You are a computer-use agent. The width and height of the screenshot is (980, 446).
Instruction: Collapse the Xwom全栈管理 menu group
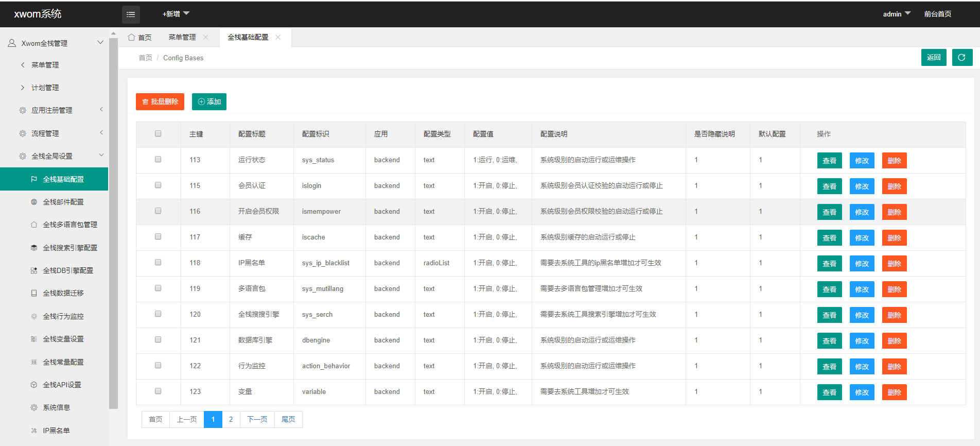pyautogui.click(x=100, y=42)
